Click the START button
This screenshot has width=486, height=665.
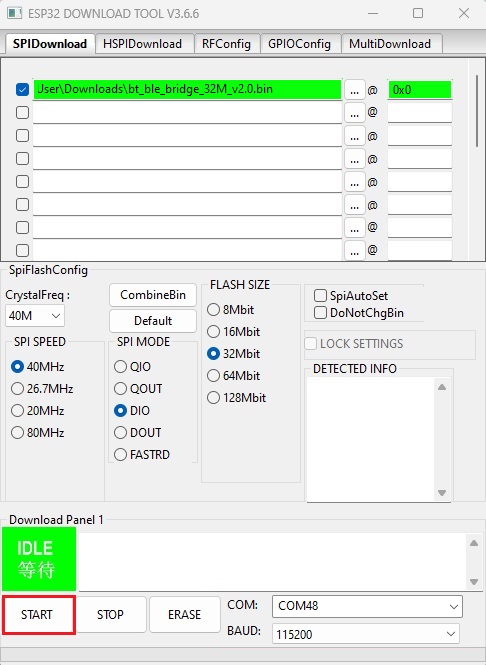point(39,615)
